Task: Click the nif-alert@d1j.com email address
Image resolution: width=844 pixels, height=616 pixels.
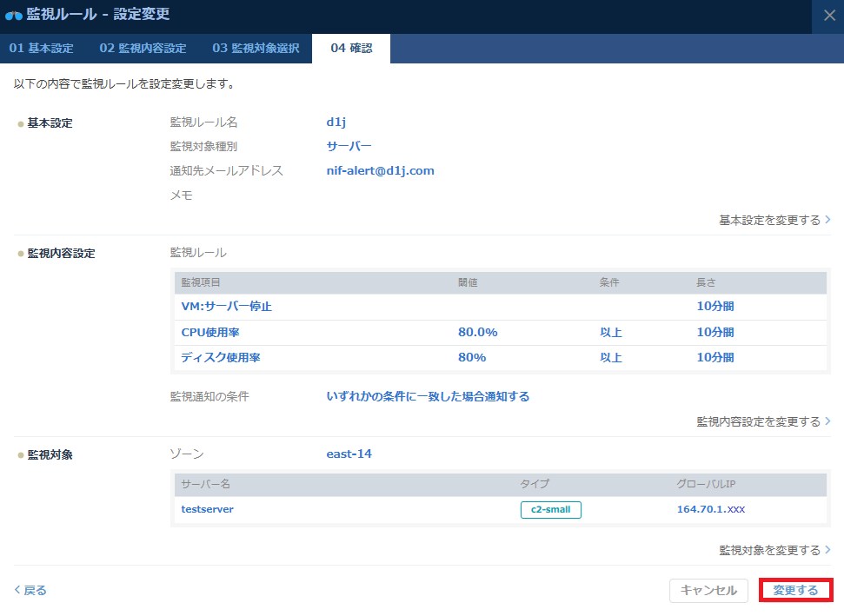Action: 380,170
